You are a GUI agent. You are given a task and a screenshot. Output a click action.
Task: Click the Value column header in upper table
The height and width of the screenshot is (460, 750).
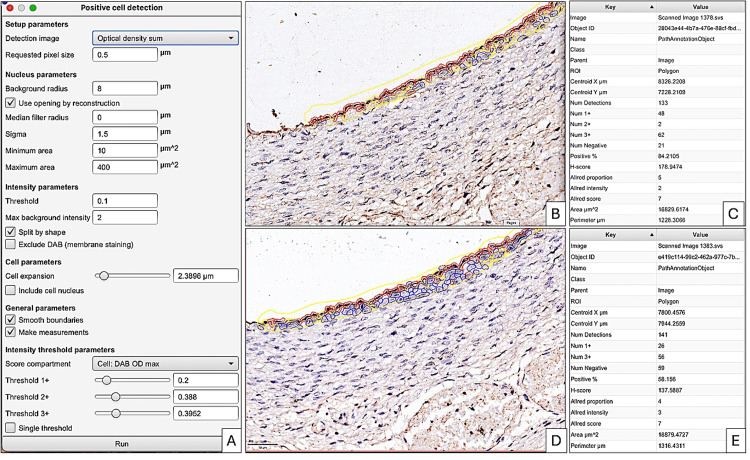point(700,7)
